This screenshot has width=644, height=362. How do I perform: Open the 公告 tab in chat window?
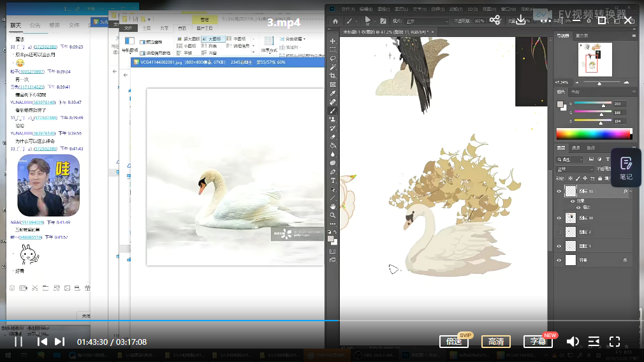tap(35, 25)
